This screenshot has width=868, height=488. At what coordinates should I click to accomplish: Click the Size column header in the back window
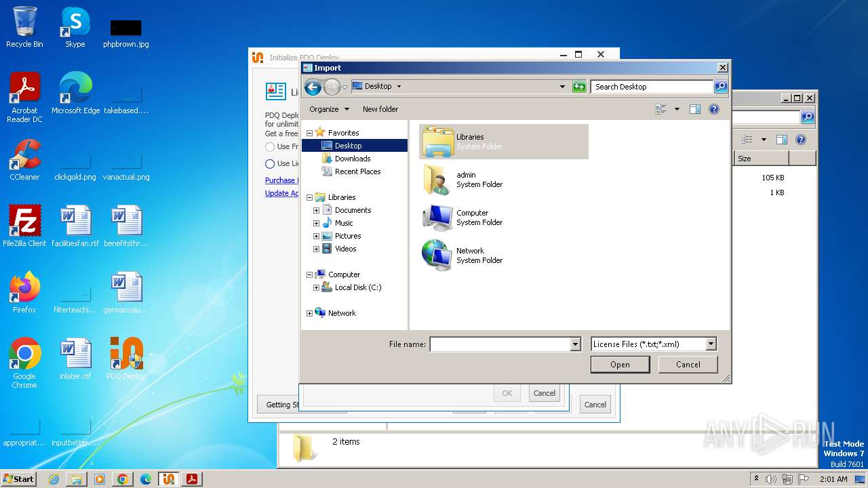[x=762, y=159]
